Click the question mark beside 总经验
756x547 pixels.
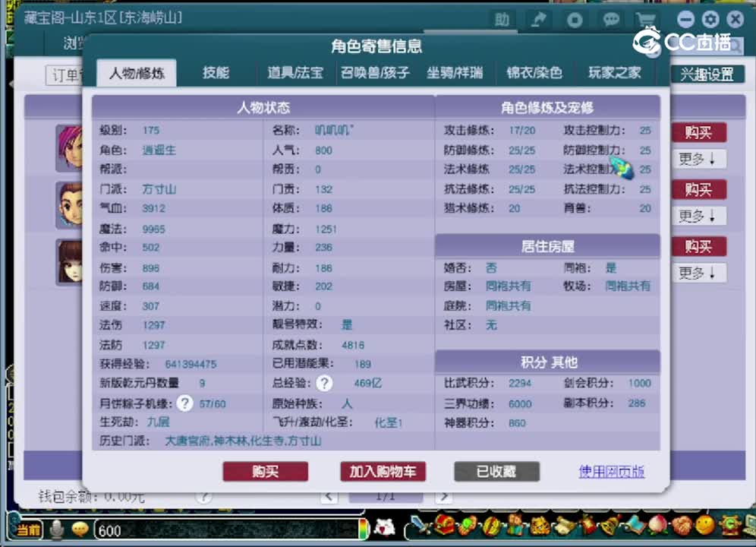pos(324,383)
